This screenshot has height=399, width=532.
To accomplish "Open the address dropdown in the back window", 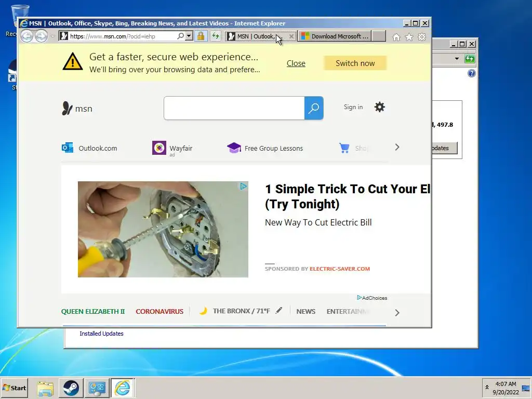I will 457,59.
